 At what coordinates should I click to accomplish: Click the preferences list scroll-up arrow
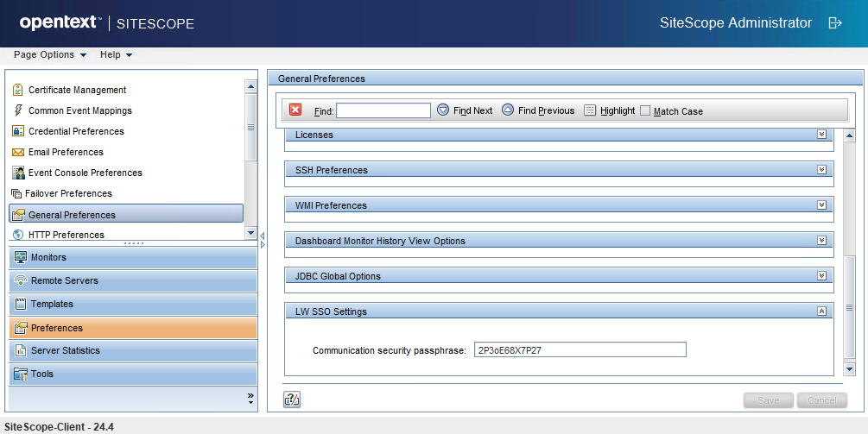(250, 86)
